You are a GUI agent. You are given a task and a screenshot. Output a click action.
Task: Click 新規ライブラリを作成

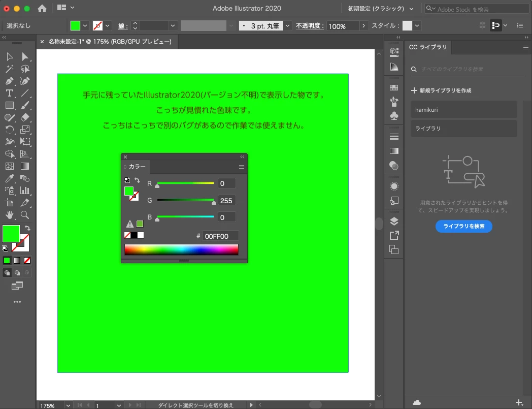[x=441, y=90]
